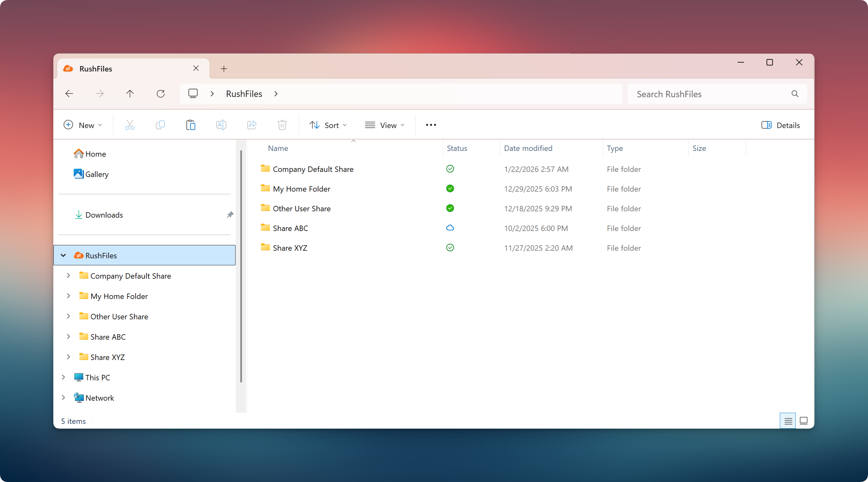Open the Sort dropdown

[328, 125]
